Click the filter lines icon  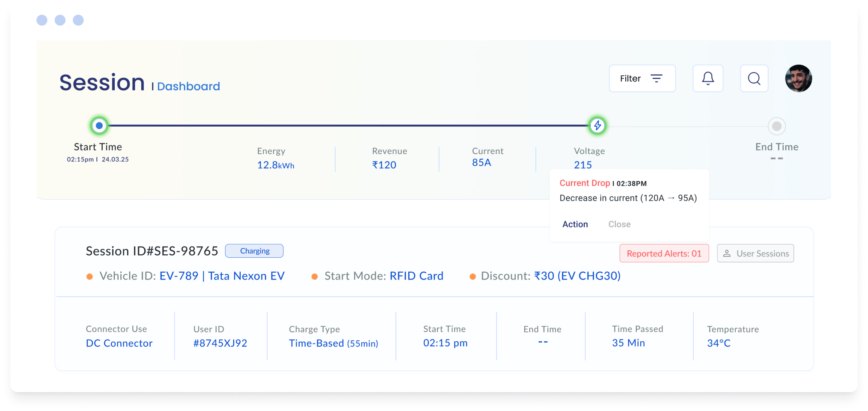(657, 78)
